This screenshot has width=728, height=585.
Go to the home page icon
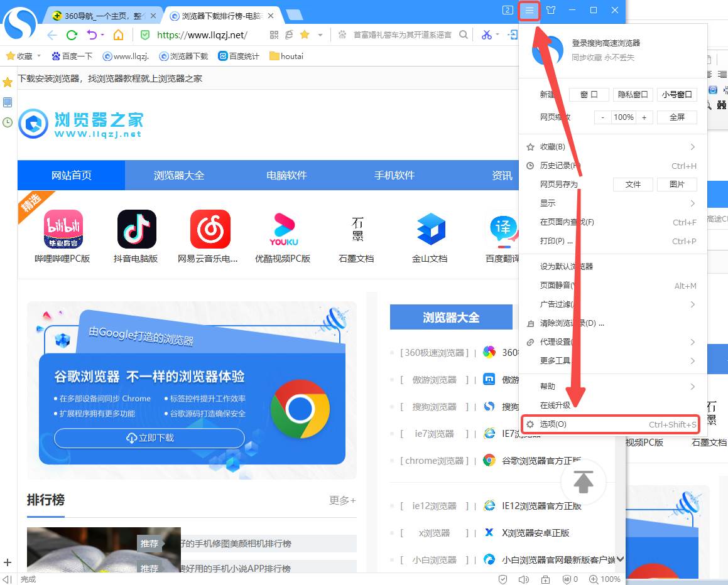pos(118,35)
